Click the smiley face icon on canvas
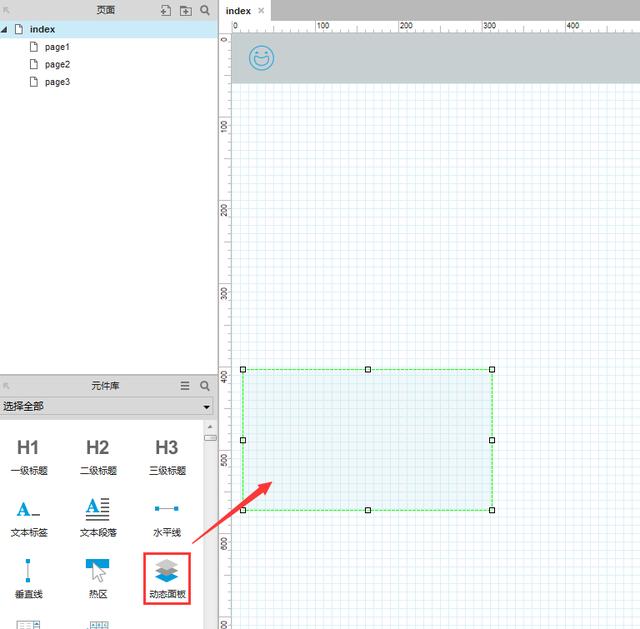 click(x=262, y=58)
